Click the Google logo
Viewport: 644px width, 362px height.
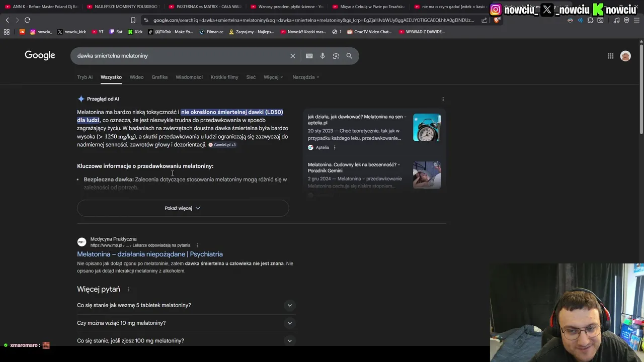40,55
